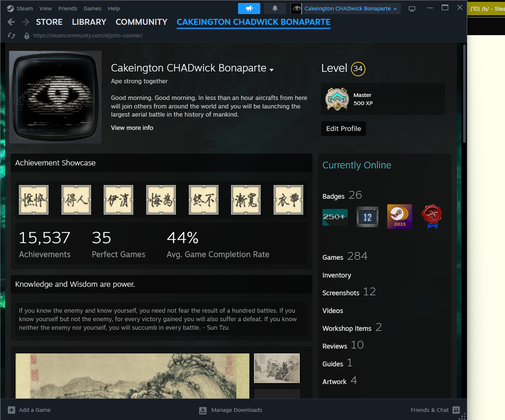Open the second achievement icon 得人
The width and height of the screenshot is (505, 420).
(76, 200)
